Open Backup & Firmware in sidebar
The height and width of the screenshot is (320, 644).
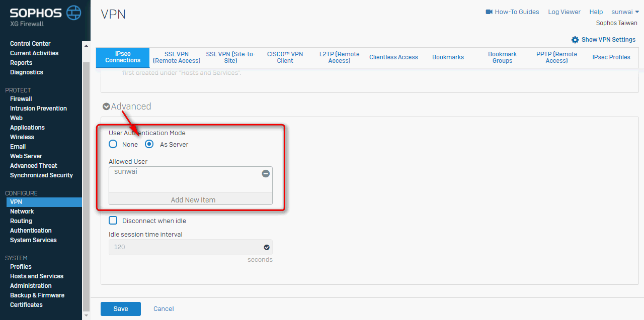click(37, 295)
